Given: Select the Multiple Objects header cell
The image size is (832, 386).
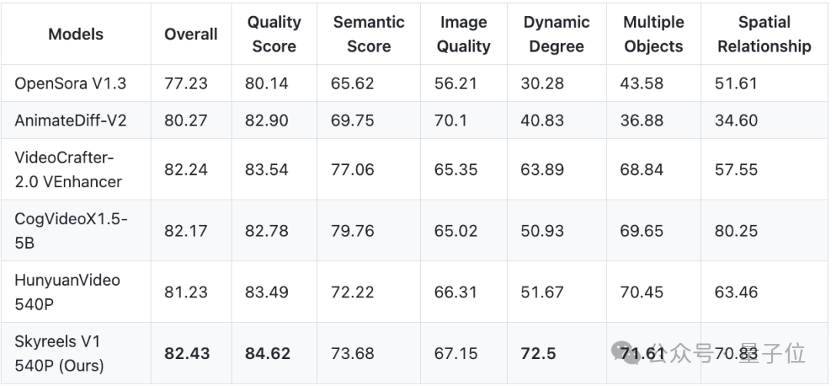Looking at the screenshot, I should coord(654,34).
